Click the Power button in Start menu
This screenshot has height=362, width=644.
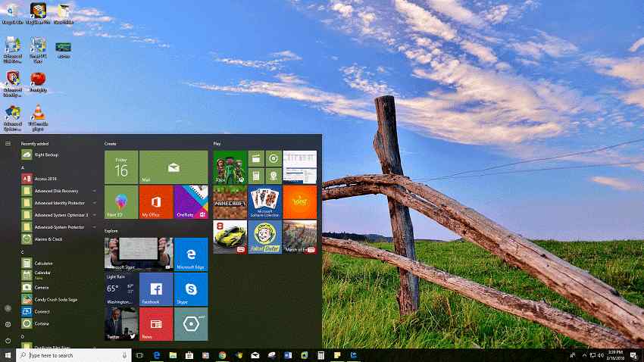8,340
